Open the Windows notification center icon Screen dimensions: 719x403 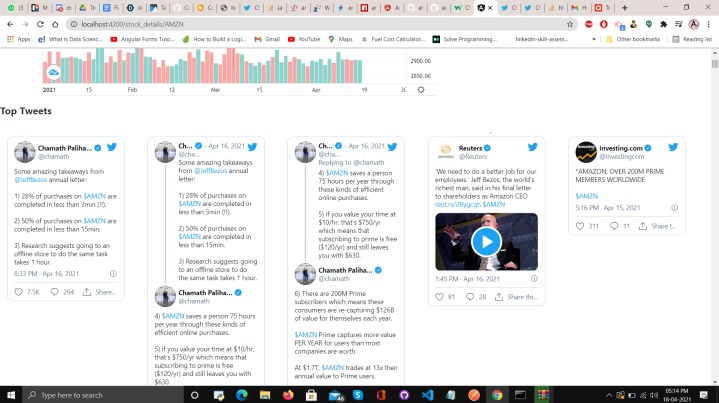coord(704,395)
